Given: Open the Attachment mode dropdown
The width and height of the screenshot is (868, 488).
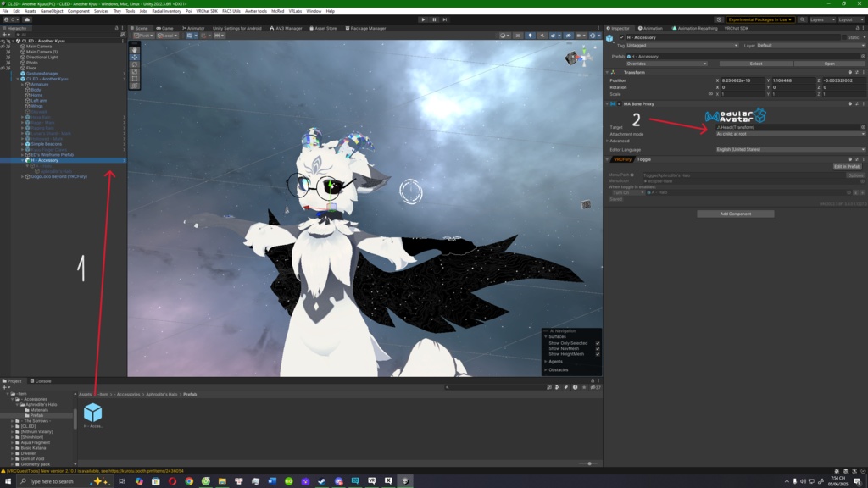Looking at the screenshot, I should click(x=791, y=134).
